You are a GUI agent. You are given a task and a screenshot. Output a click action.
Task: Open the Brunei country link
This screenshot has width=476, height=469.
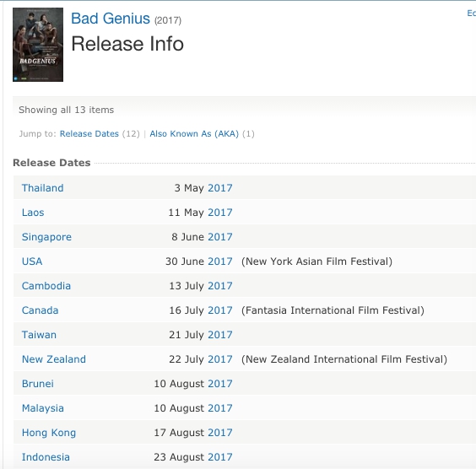coord(38,384)
